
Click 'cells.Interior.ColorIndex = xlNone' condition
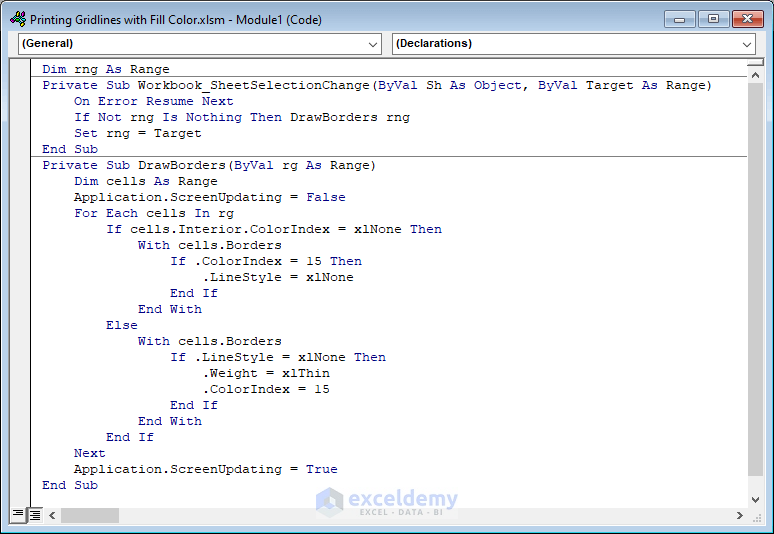(x=266, y=229)
